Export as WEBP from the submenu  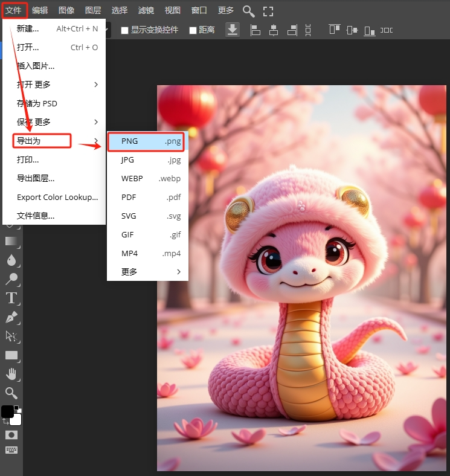coord(147,179)
